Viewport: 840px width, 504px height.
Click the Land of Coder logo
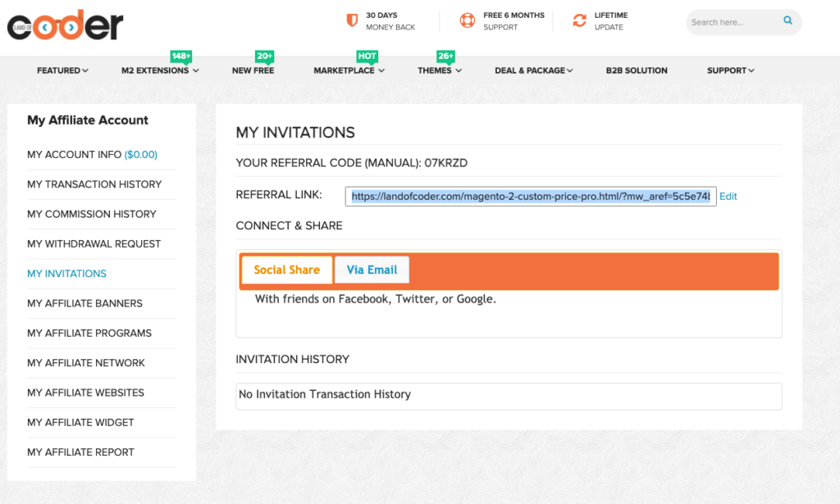click(x=66, y=26)
